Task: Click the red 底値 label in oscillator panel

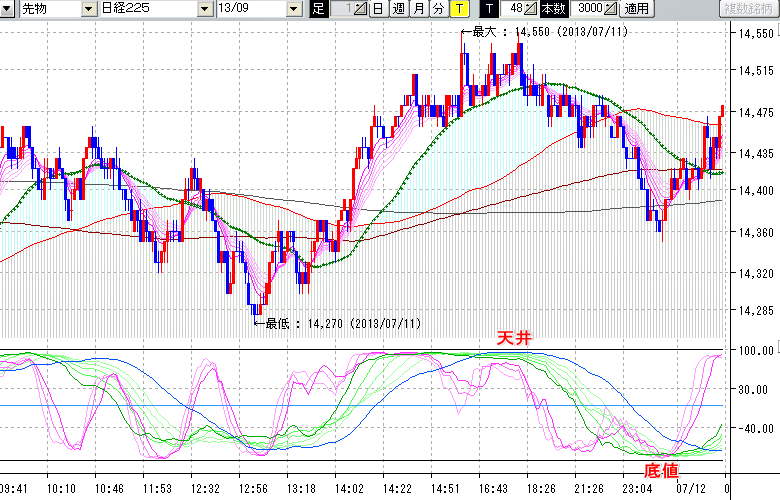Action: pos(658,468)
